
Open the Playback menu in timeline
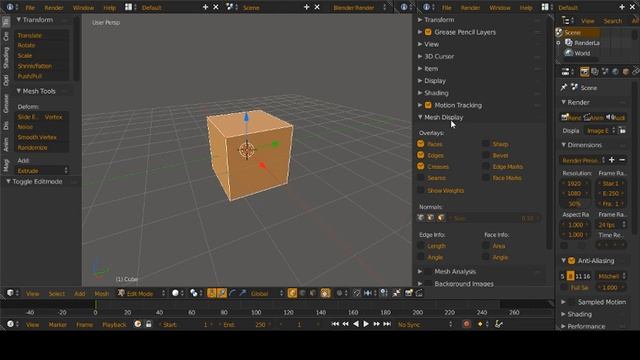pos(114,324)
